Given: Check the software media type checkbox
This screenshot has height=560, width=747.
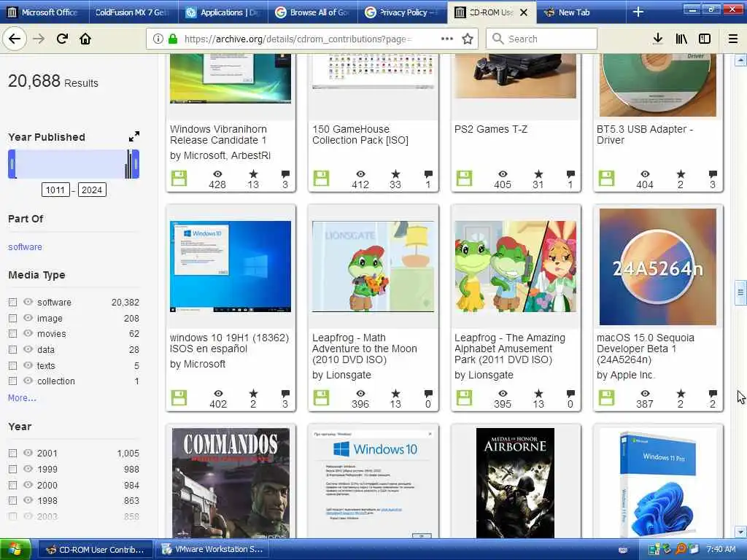Looking at the screenshot, I should [13, 303].
